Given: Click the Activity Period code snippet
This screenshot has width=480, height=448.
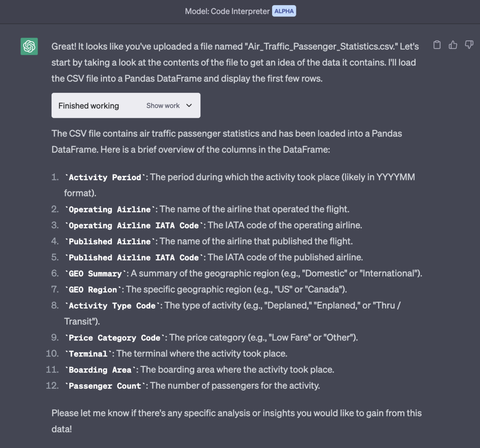Looking at the screenshot, I should [x=104, y=177].
